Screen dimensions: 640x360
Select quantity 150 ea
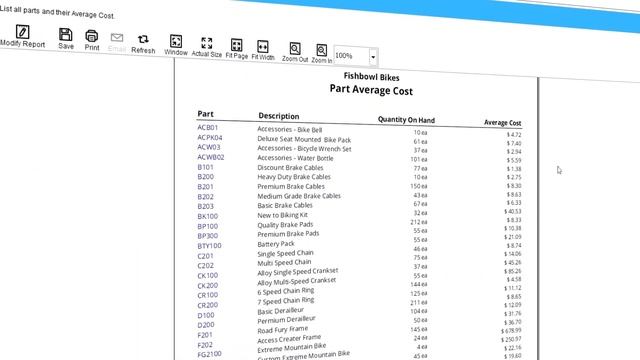(419, 186)
